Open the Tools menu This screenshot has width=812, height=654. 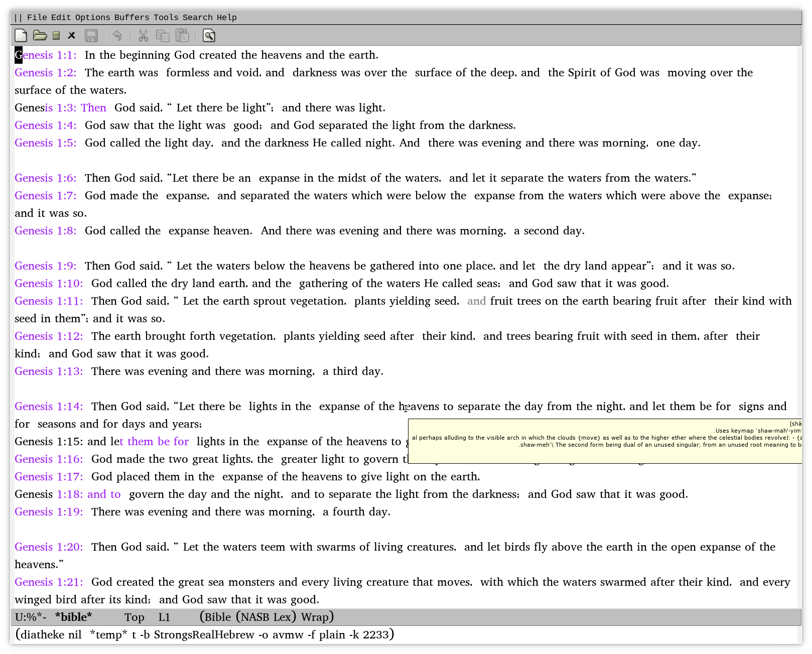pos(166,18)
